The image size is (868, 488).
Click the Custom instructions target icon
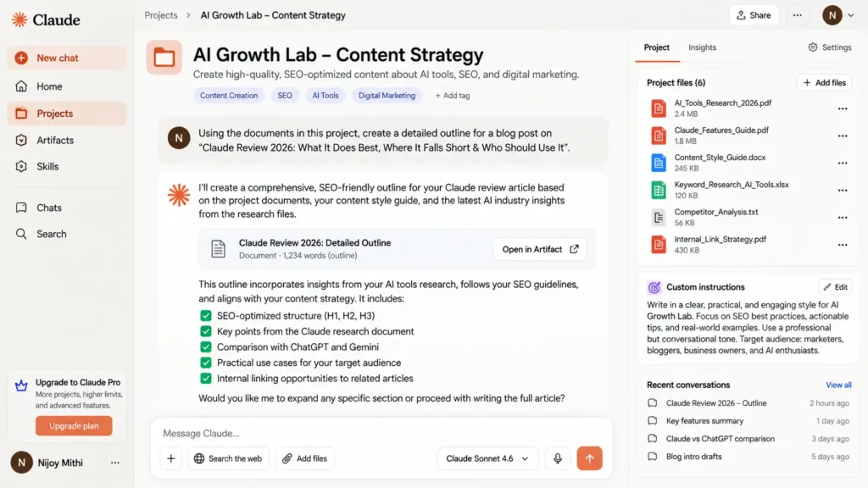click(x=654, y=288)
